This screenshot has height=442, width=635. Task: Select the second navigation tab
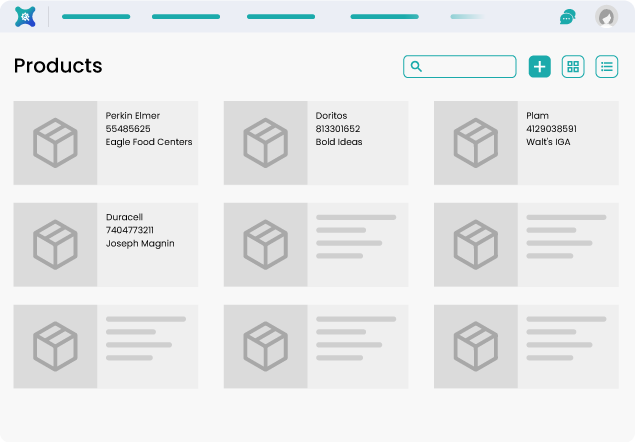tap(186, 17)
